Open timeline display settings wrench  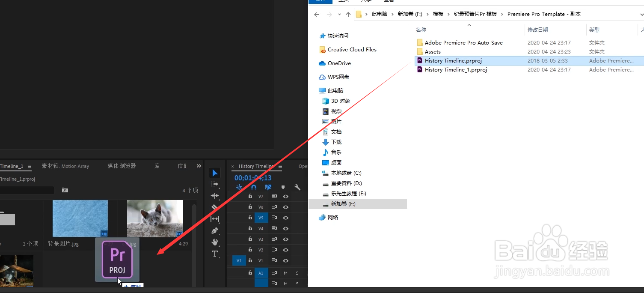(x=297, y=187)
